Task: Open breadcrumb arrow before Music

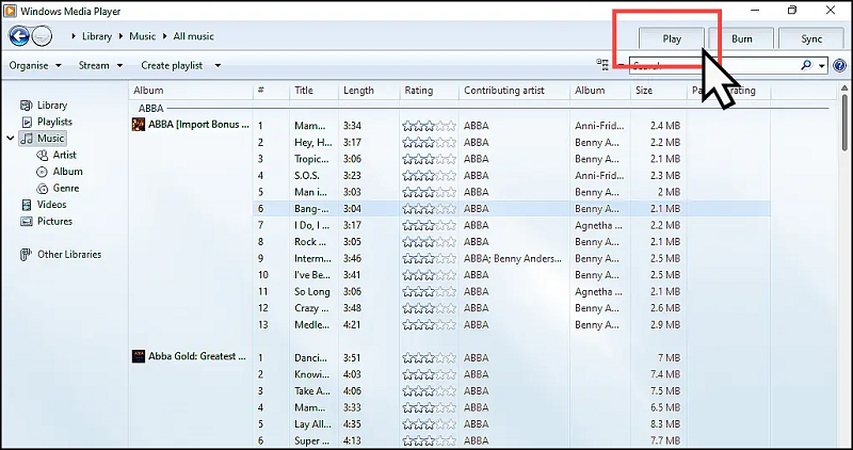Action: click(121, 36)
